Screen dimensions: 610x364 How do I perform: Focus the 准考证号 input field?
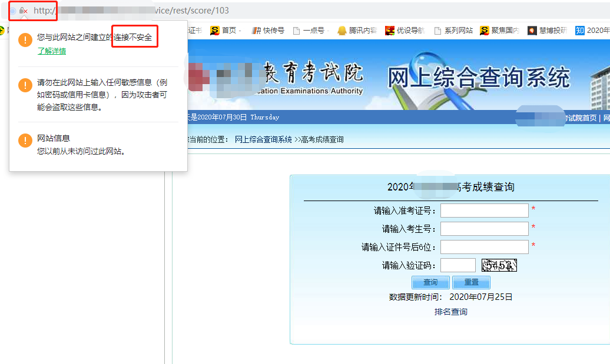pos(484,211)
